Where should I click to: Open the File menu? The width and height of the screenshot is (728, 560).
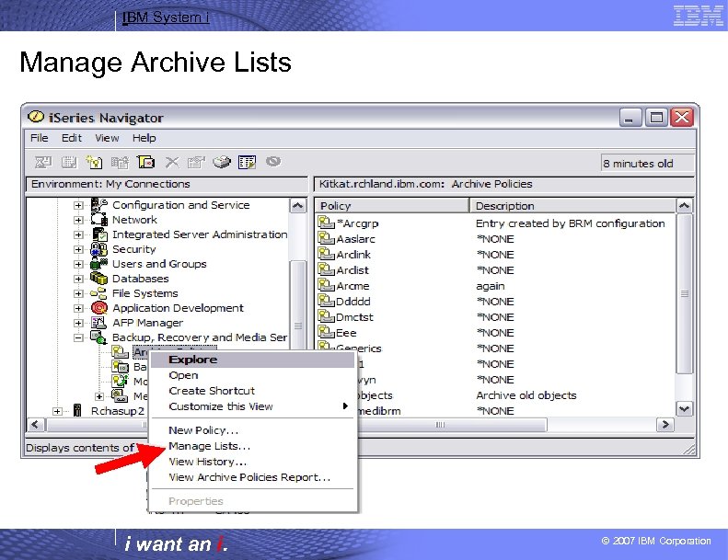(39, 138)
